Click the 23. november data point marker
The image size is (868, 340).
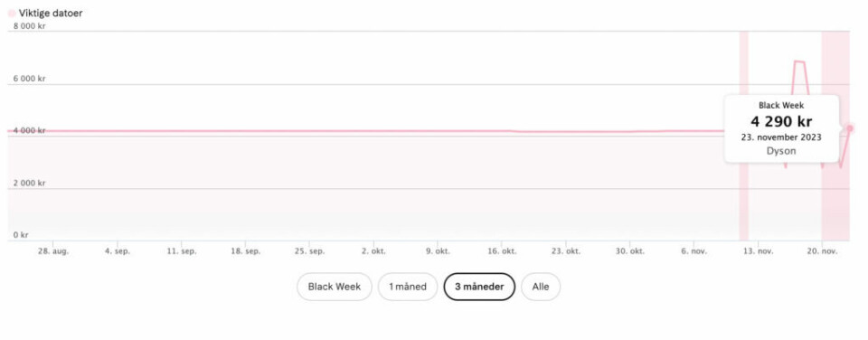point(850,128)
